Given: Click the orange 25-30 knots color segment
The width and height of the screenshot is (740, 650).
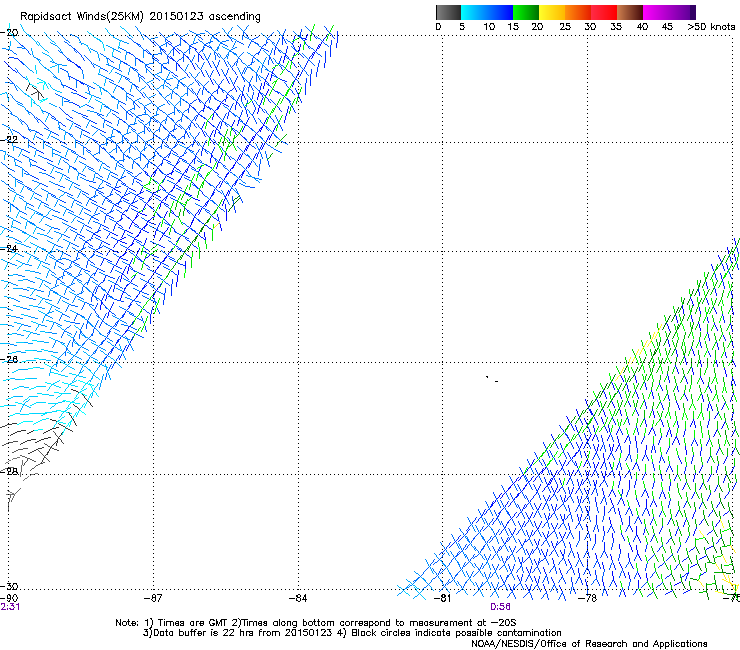Looking at the screenshot, I should click(578, 12).
